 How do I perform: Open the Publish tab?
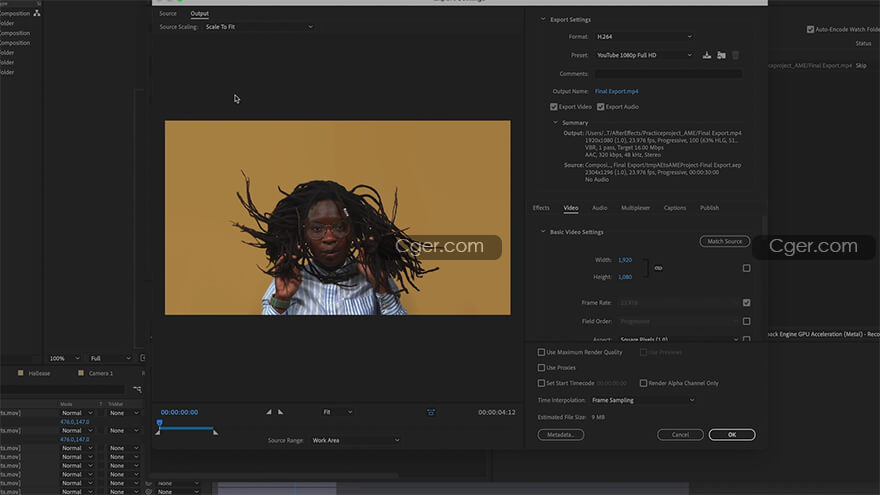(709, 208)
